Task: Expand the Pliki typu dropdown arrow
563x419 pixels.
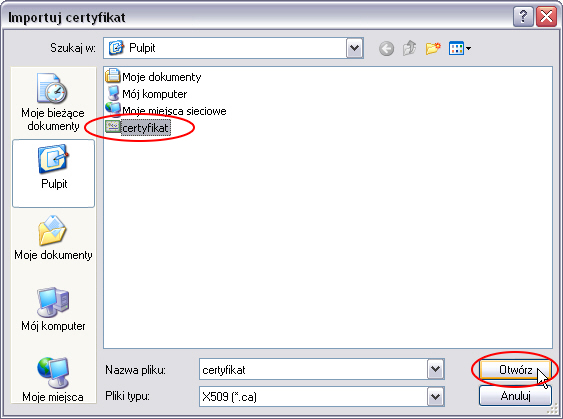Action: pos(436,396)
